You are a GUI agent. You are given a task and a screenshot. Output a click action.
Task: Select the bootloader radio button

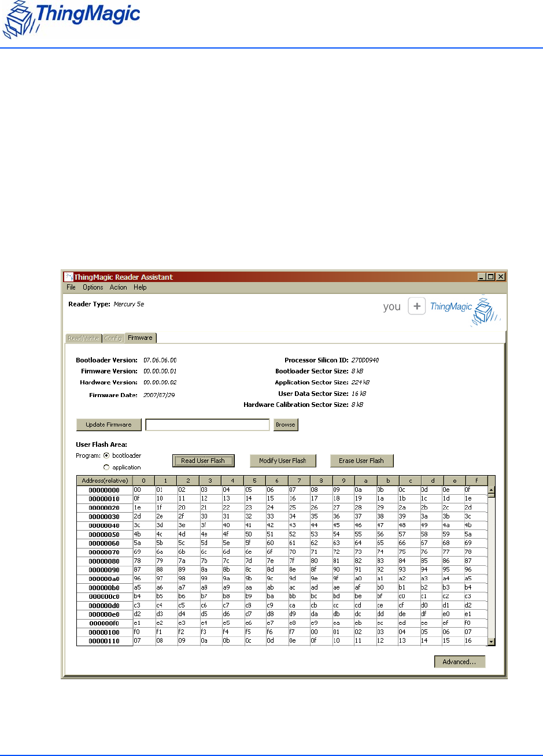coord(106,455)
